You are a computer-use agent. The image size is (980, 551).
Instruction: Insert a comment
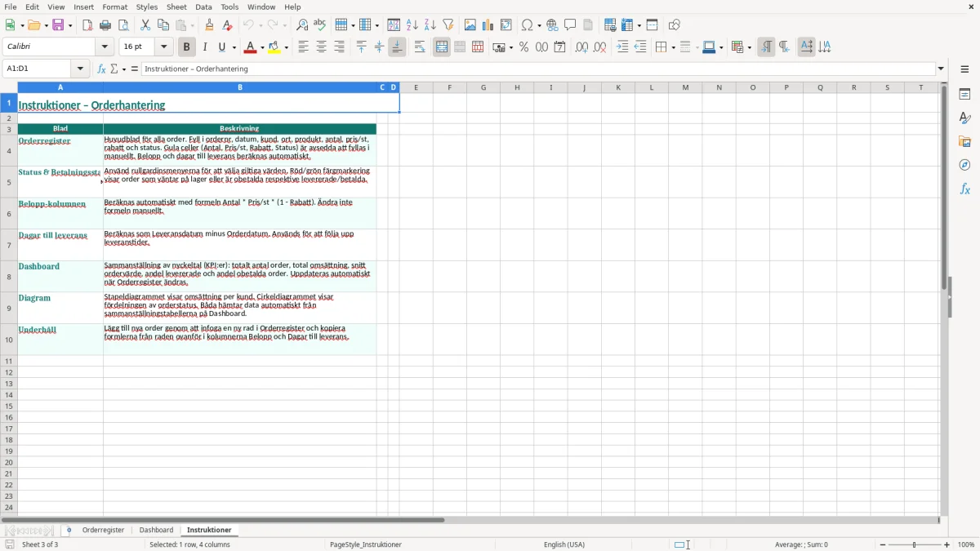pyautogui.click(x=570, y=25)
